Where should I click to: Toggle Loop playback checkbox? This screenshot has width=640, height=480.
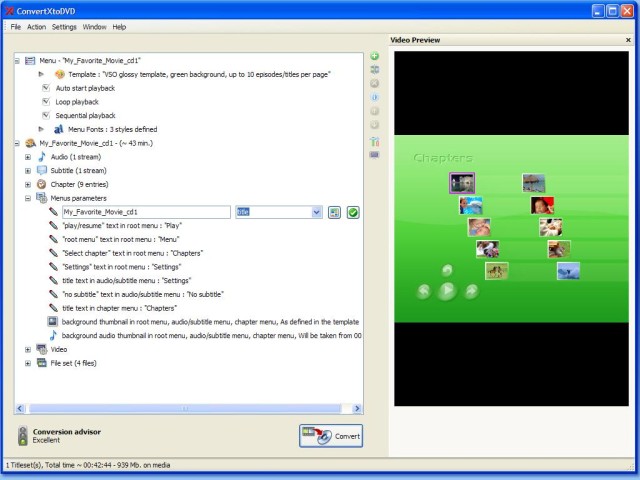(46, 102)
